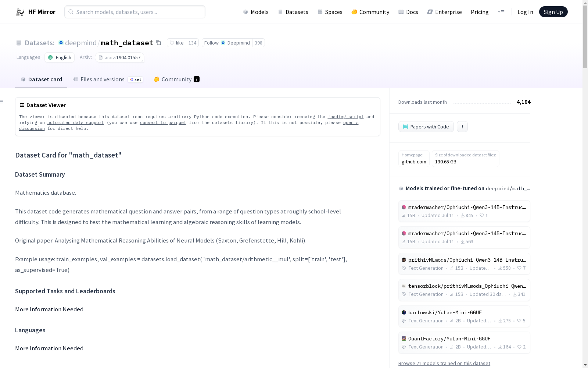Open the Spaces navigation item
The image size is (588, 368).
point(330,12)
